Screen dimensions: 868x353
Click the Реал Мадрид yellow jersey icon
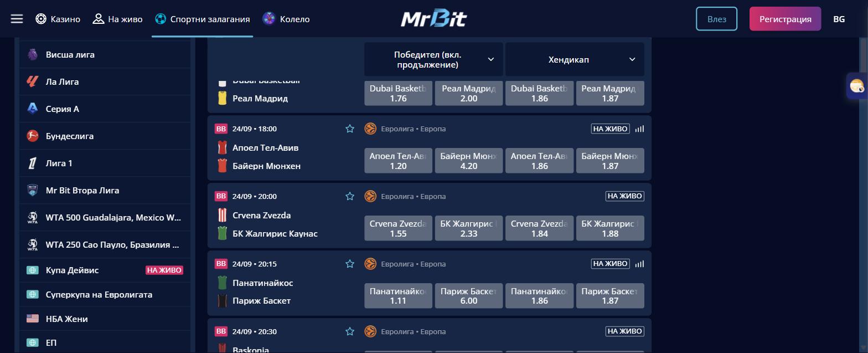coord(222,98)
